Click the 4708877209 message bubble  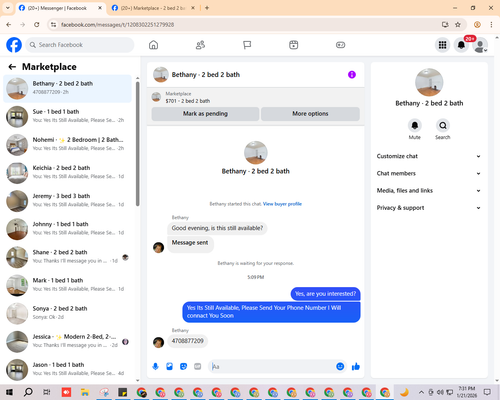tap(187, 341)
